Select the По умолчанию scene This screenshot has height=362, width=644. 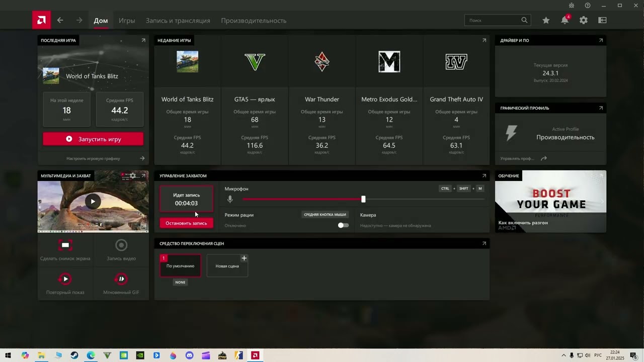180,265
